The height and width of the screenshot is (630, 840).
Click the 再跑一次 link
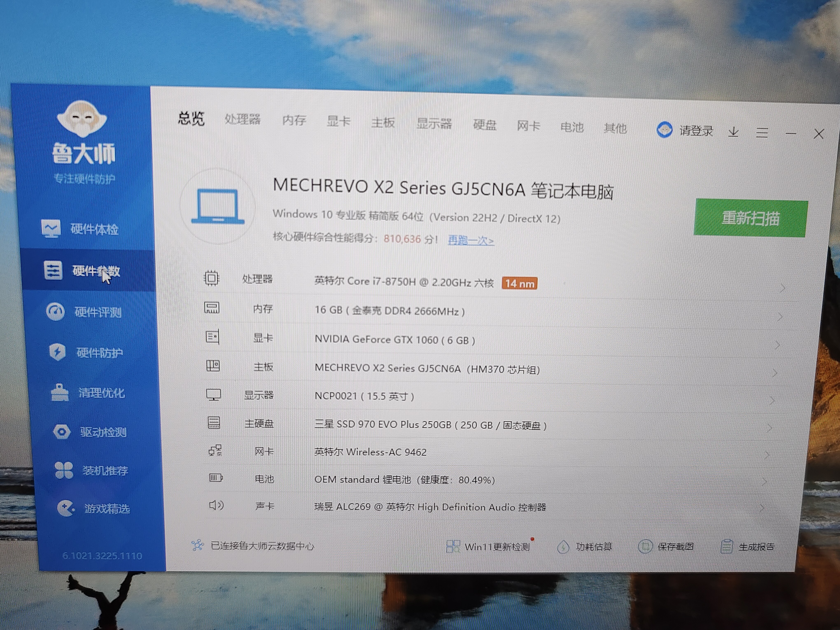pyautogui.click(x=470, y=240)
